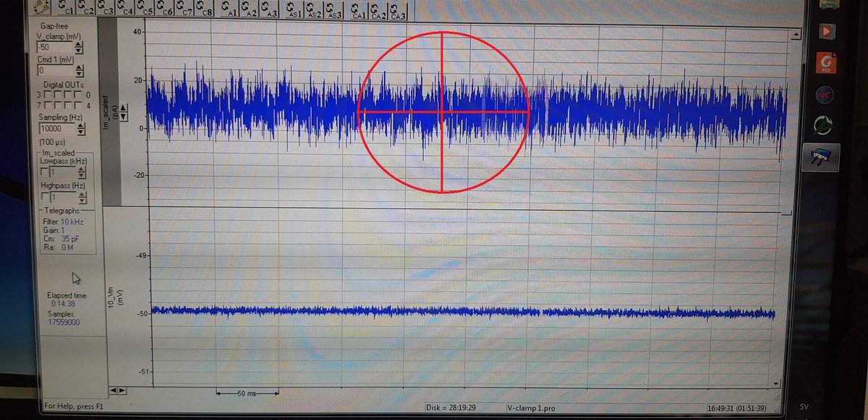
Task: Increase Sampling rate with its up arrow
Action: (x=81, y=125)
